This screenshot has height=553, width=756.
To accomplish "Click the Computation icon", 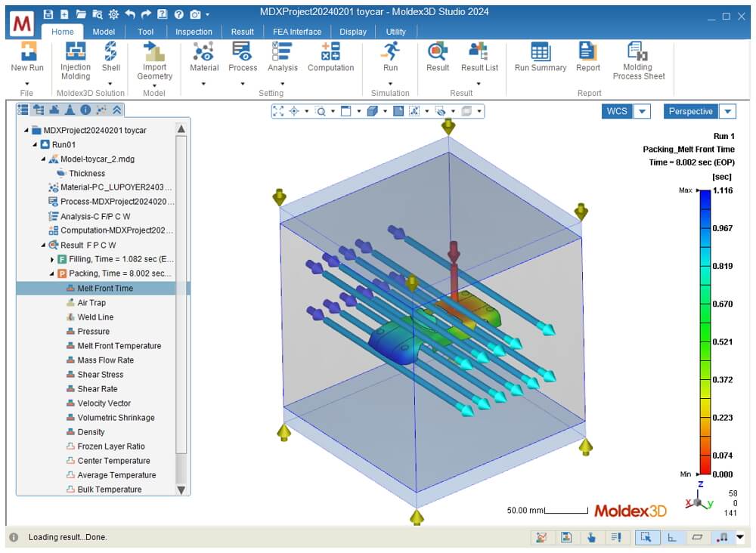I will (x=331, y=52).
